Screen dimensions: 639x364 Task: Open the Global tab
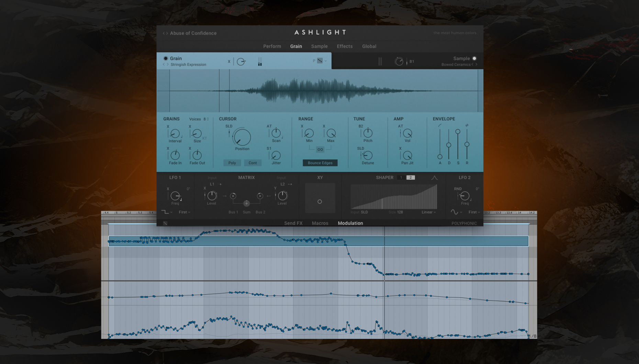(369, 46)
